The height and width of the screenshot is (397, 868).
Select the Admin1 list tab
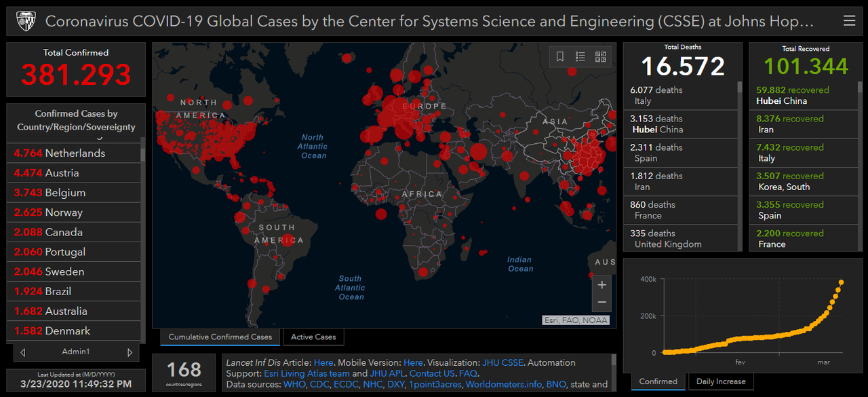coord(76,352)
